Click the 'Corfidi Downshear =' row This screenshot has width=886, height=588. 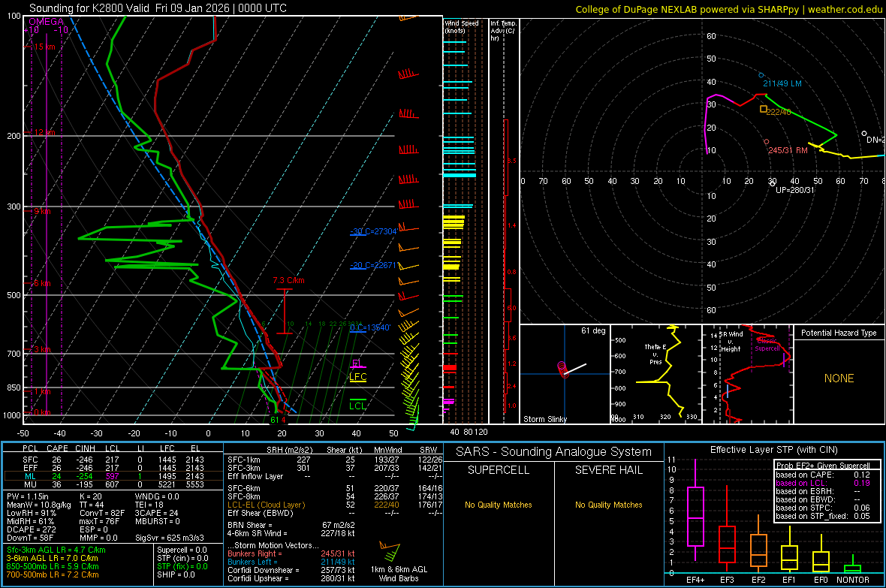[291, 570]
